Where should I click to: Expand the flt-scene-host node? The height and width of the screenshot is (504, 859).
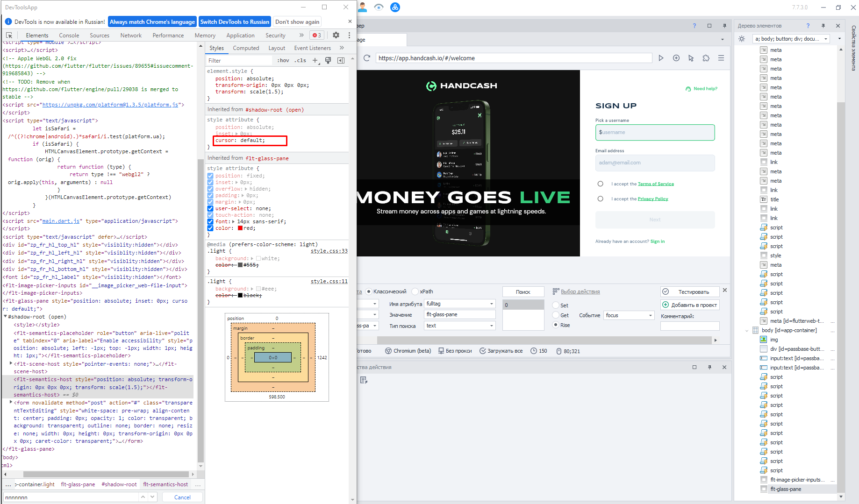click(11, 363)
